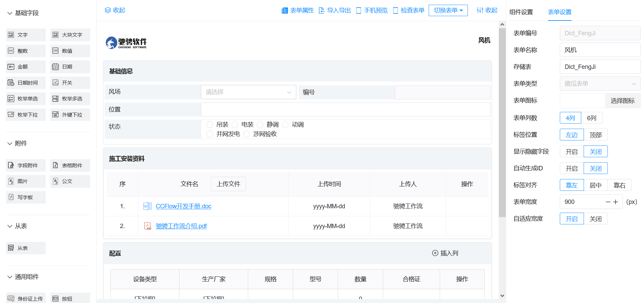Select the 文字 text field component icon

11,35
